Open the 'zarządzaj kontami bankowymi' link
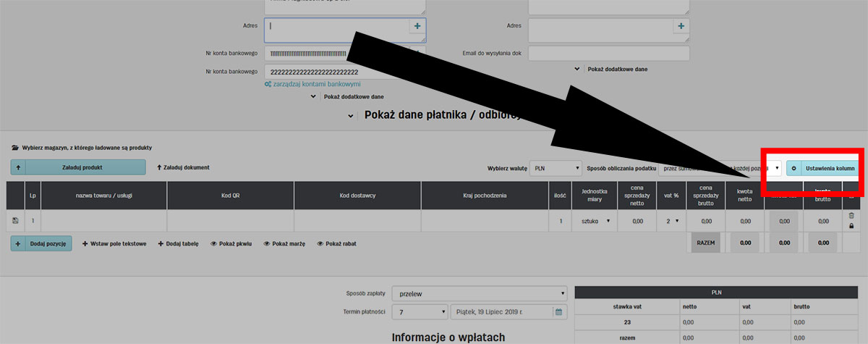868x344 pixels. click(x=312, y=84)
